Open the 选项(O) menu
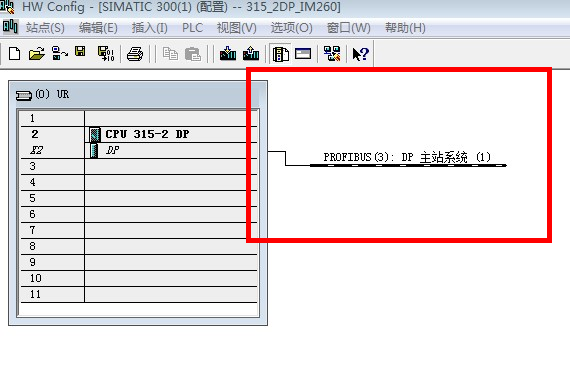The image size is (570, 387). coord(292,28)
